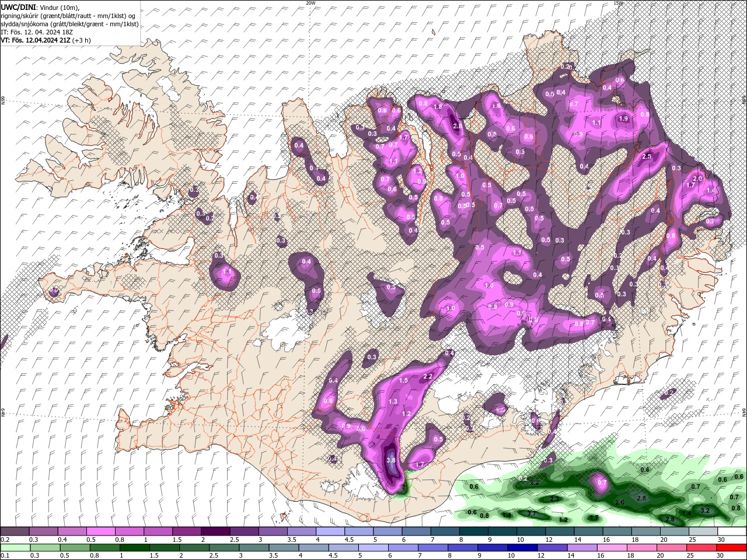Click the 2.3 rainfall value over the sea

[555, 499]
